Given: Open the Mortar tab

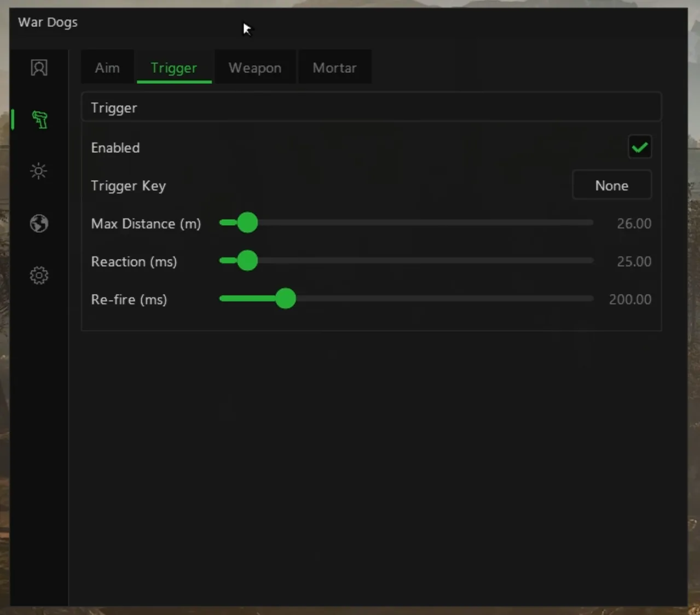Looking at the screenshot, I should tap(334, 67).
